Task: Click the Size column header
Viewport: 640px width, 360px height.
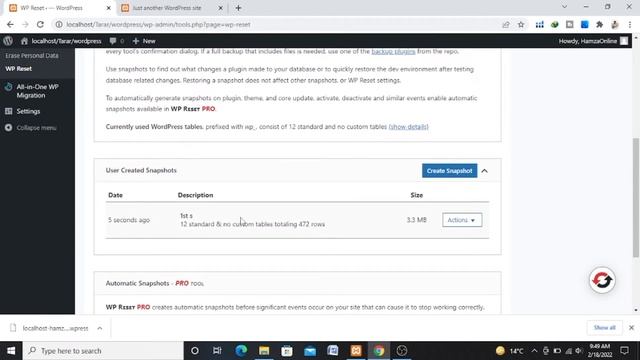Action: pyautogui.click(x=417, y=195)
